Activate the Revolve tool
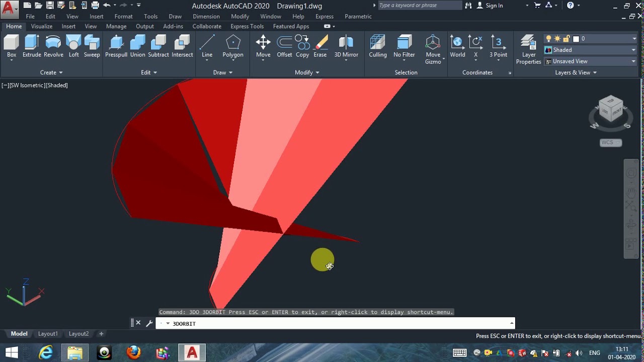This screenshot has width=644, height=362. click(x=53, y=46)
